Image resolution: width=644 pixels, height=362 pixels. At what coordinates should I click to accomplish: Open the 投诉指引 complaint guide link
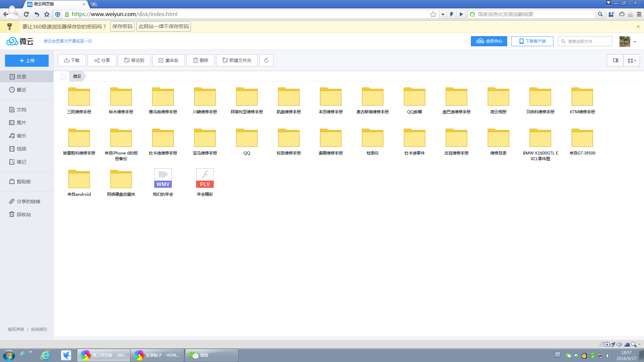39,329
